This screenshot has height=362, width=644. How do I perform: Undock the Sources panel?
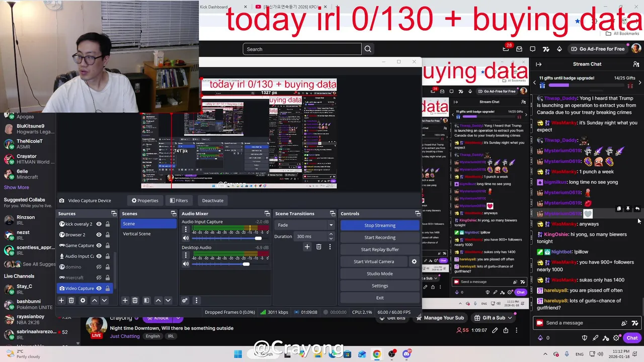(114, 214)
